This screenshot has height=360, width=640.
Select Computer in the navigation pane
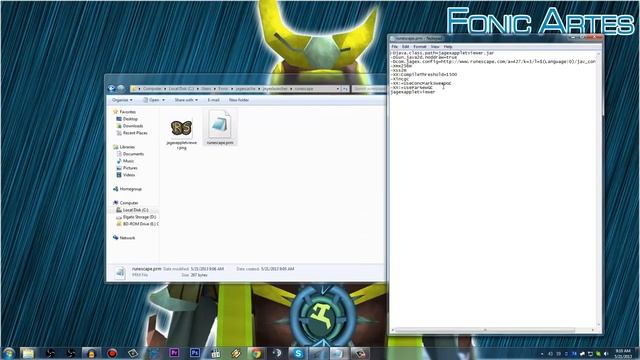(x=129, y=203)
